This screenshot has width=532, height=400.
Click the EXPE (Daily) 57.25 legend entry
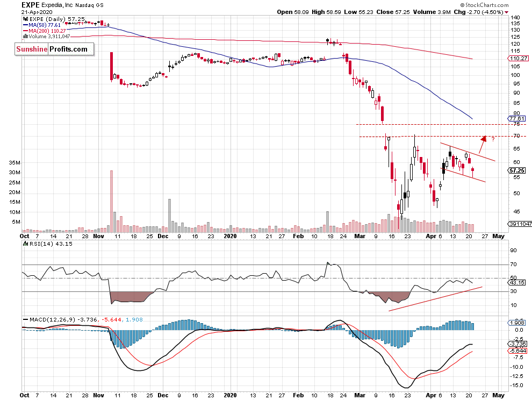[57, 19]
